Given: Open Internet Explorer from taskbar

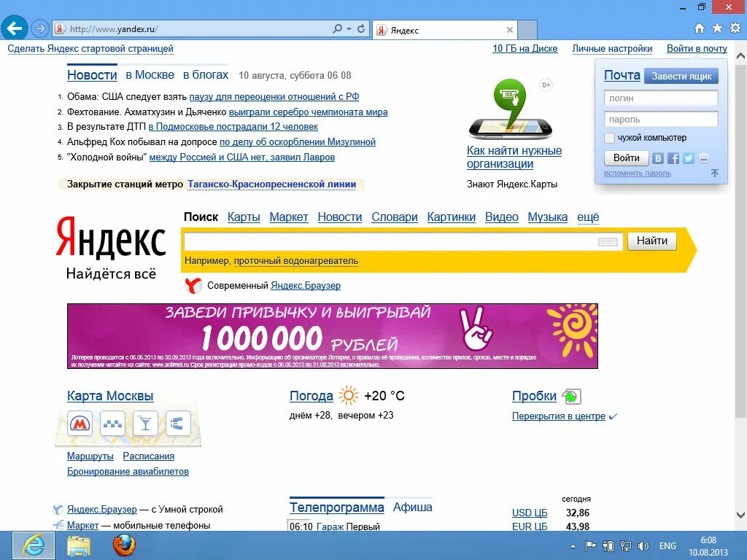Looking at the screenshot, I should [x=34, y=545].
